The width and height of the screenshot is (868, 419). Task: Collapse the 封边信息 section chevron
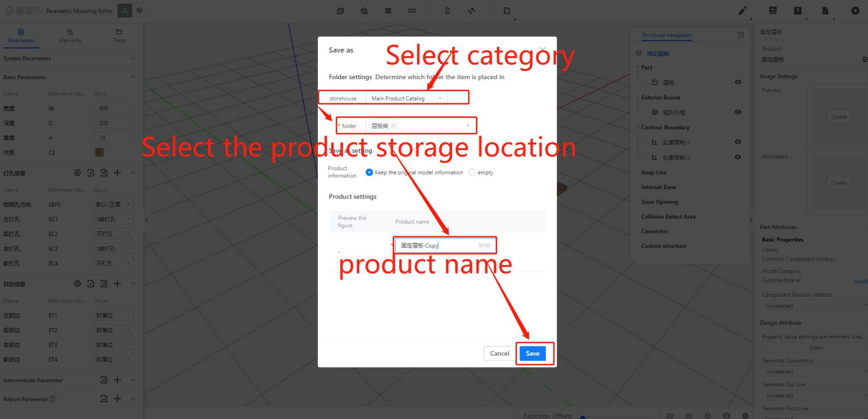133,284
